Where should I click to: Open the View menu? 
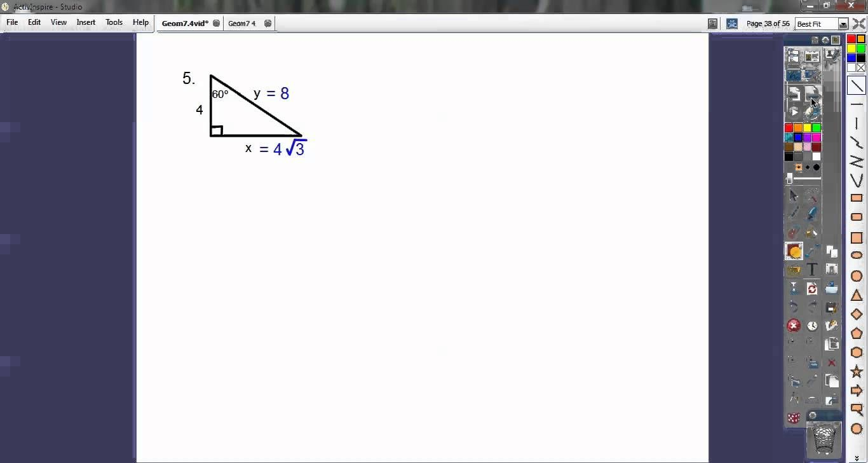(58, 22)
